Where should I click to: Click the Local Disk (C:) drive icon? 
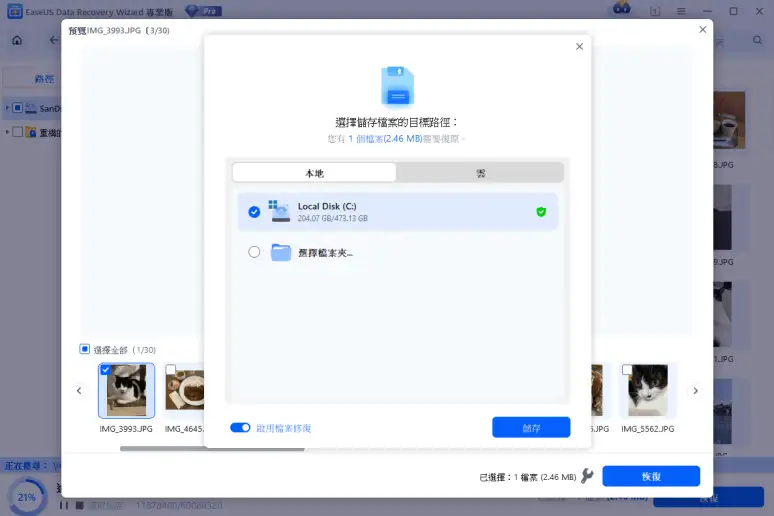280,211
